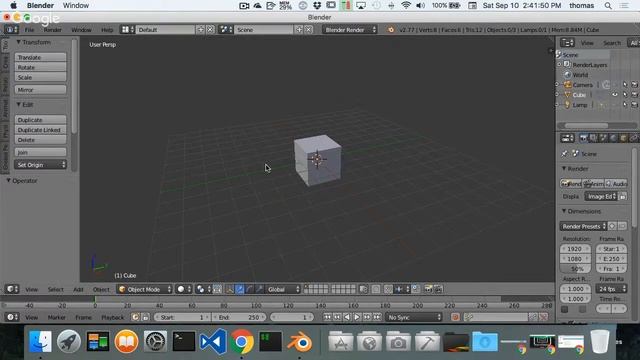
Task: Collapse the Transform panel triangle
Action: [18, 42]
